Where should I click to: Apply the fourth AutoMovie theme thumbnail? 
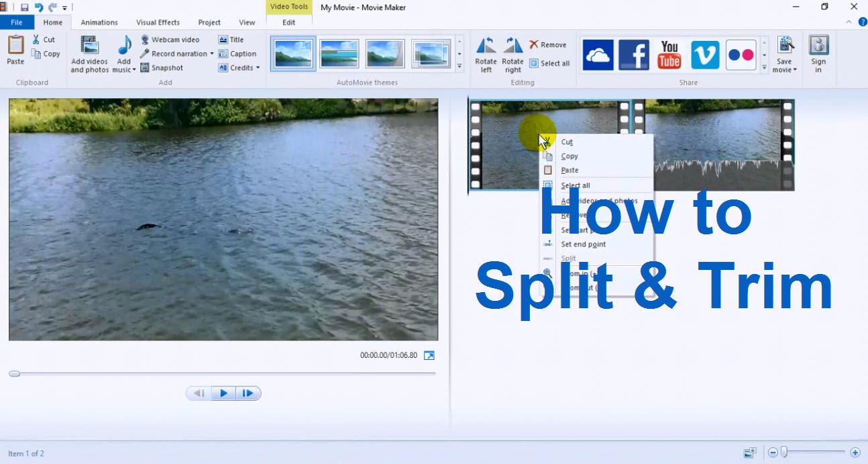(431, 54)
